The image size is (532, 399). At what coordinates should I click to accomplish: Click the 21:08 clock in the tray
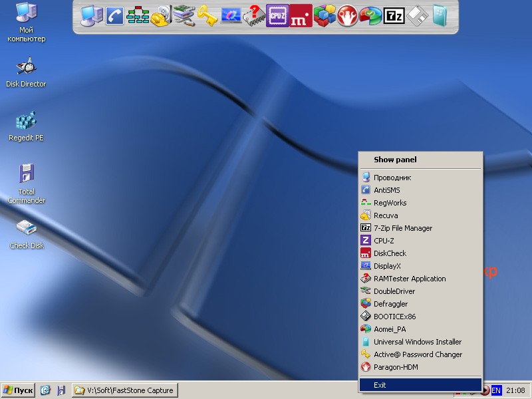(515, 390)
